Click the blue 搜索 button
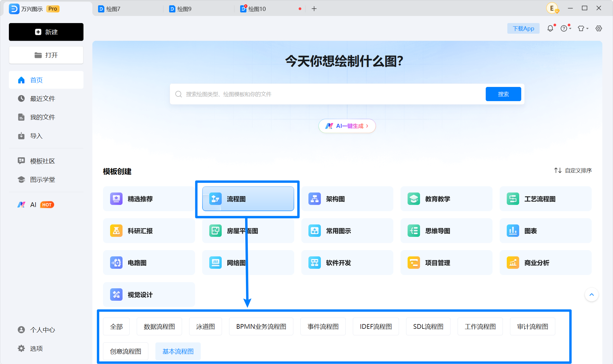Screen dimensions: 613x364 pyautogui.click(x=503, y=94)
